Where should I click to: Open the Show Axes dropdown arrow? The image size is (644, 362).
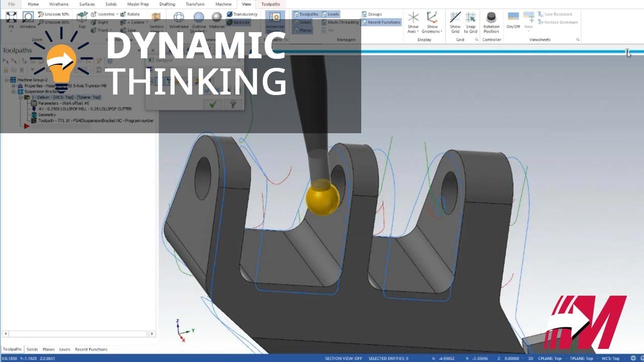[x=418, y=32]
